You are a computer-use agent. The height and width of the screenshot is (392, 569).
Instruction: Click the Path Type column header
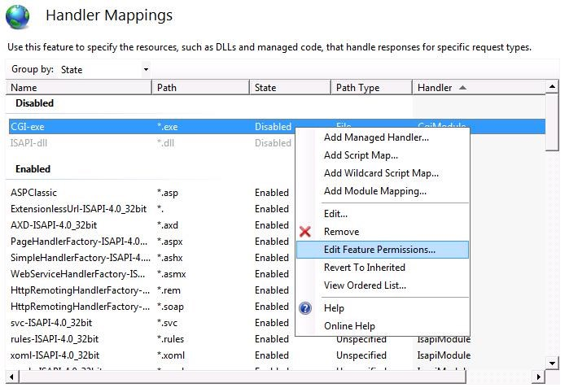point(357,88)
